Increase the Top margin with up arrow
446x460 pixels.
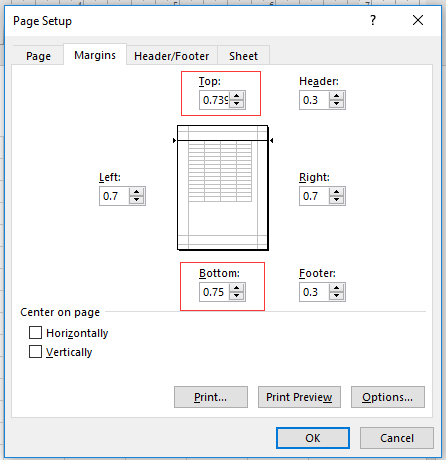coord(237,96)
